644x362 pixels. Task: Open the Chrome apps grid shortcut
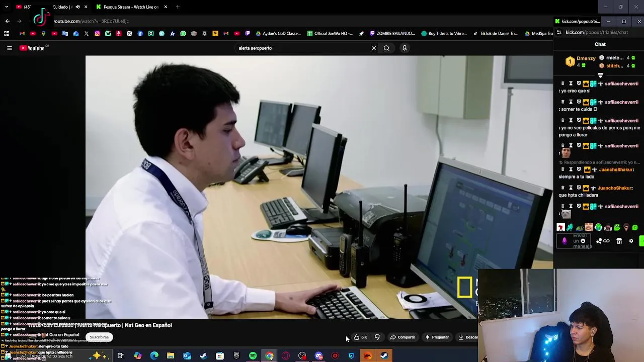tap(7, 34)
